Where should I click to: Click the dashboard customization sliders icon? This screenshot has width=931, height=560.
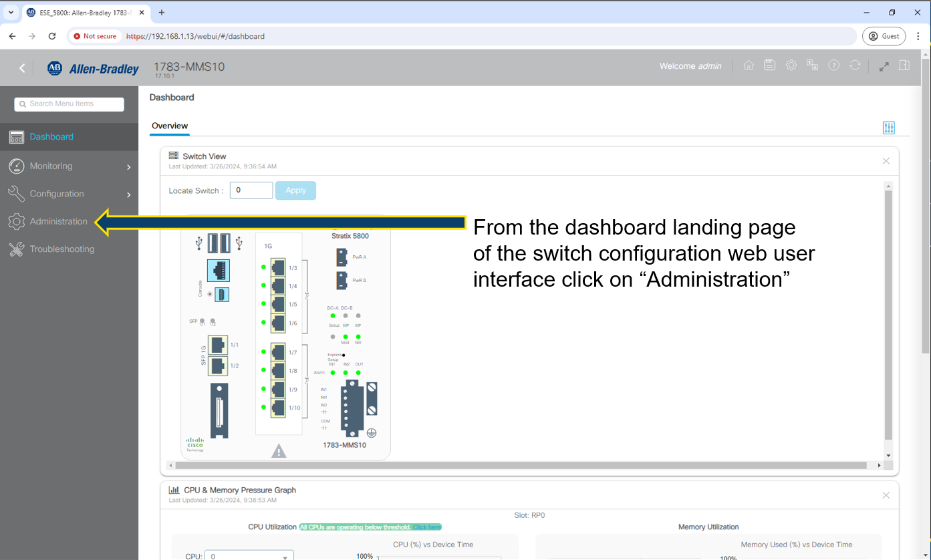click(889, 128)
